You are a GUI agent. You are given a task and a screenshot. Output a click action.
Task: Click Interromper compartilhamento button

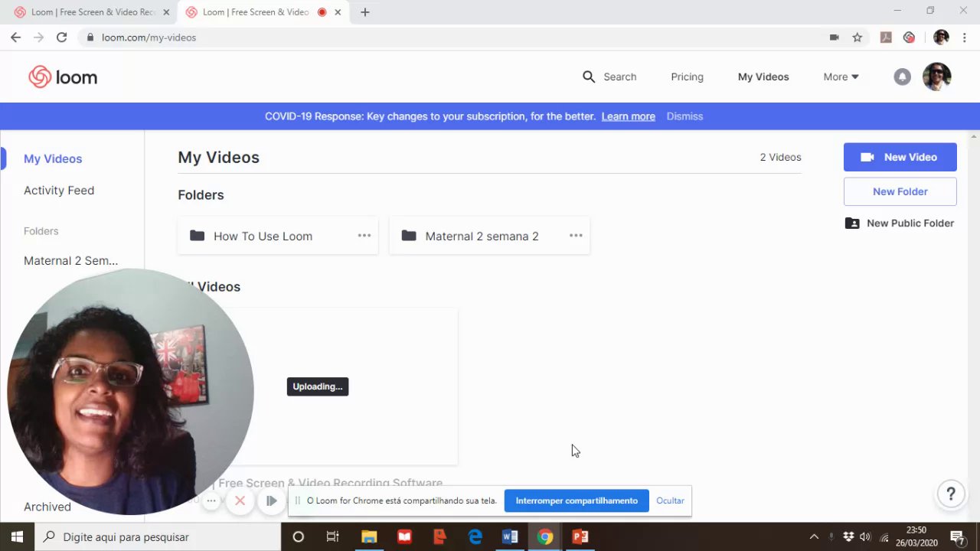click(x=577, y=500)
